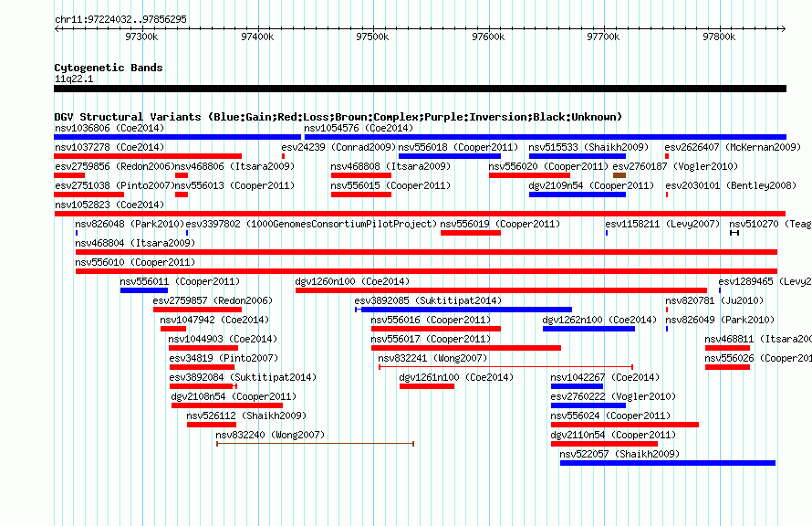Click the nsv1044903 (Coe2014) label

[223, 339]
